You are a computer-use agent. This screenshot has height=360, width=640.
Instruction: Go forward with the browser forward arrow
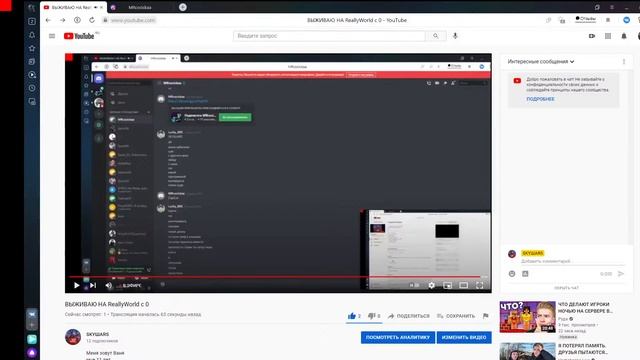click(x=62, y=20)
